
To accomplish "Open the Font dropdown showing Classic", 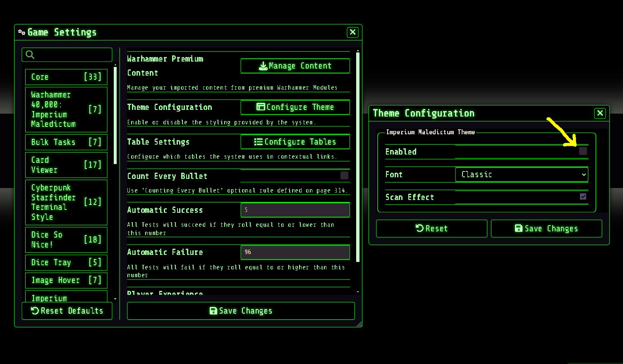I will click(522, 174).
